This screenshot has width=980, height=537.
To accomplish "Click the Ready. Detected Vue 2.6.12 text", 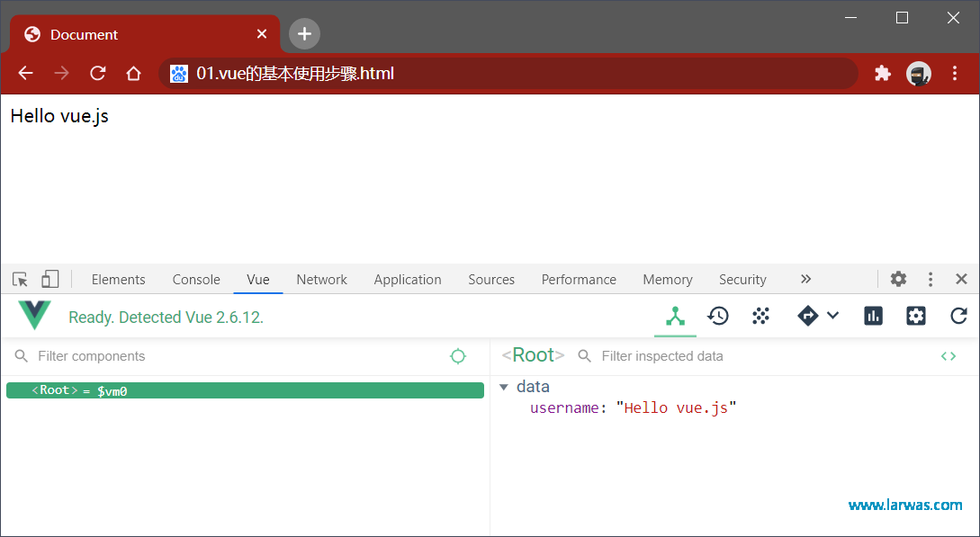I will click(166, 318).
